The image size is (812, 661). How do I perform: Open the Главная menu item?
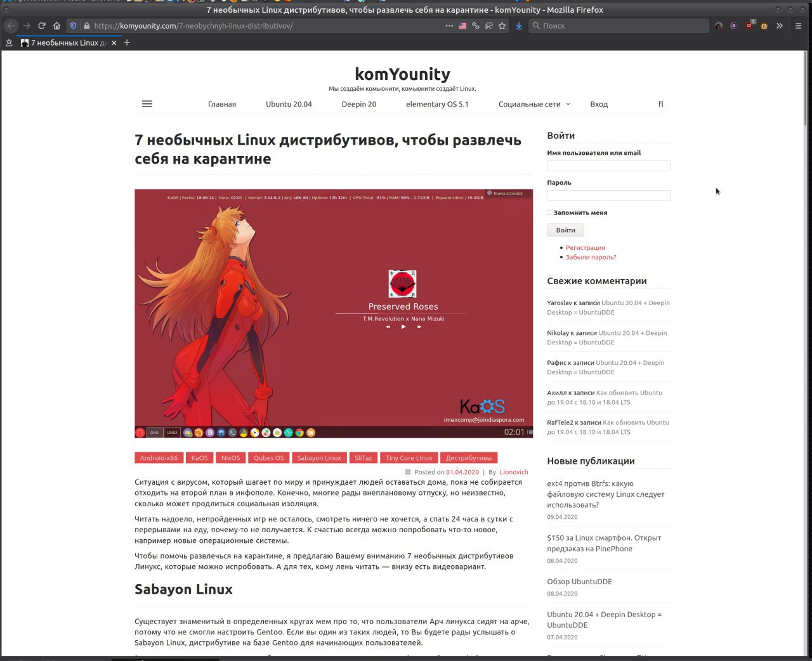pos(222,104)
